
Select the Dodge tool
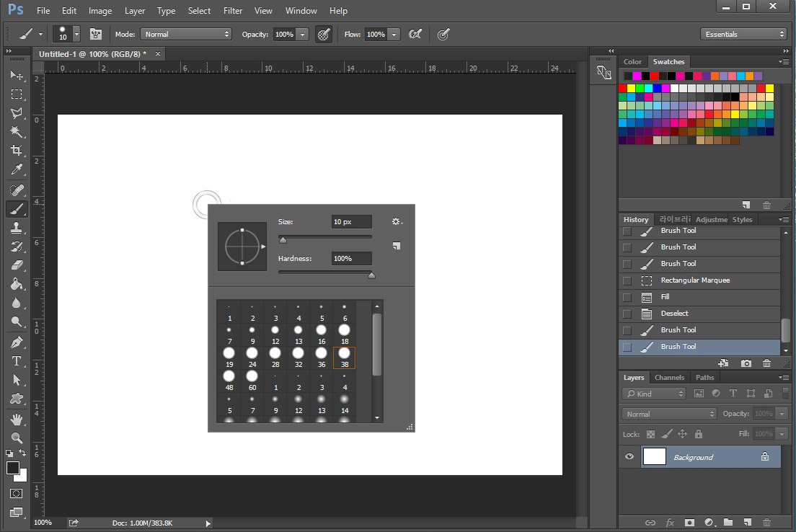click(x=17, y=322)
